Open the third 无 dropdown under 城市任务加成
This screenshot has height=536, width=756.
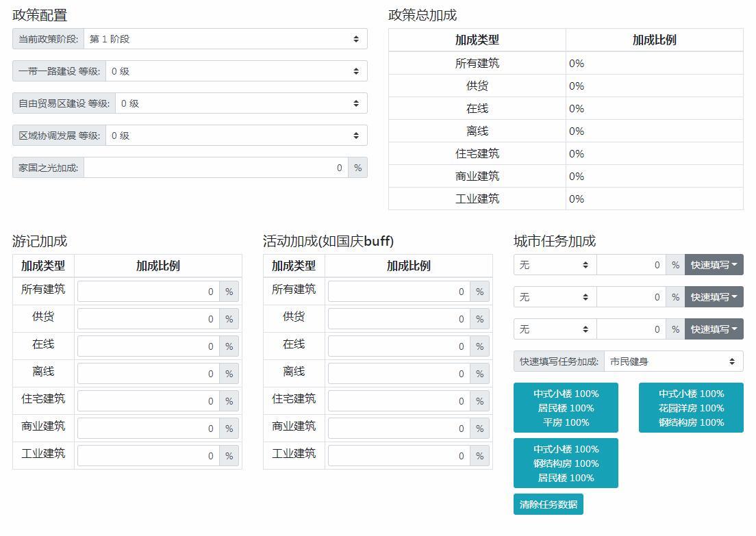pos(555,329)
